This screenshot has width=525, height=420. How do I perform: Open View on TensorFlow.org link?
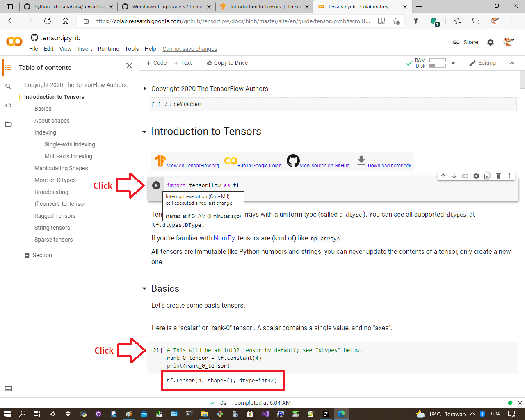coord(193,166)
